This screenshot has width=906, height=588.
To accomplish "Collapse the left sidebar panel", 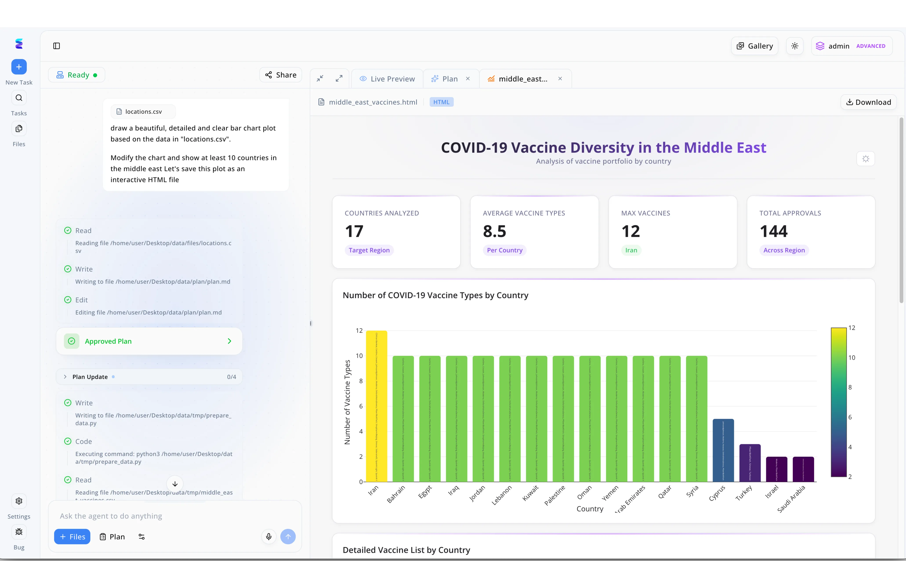I will (57, 46).
